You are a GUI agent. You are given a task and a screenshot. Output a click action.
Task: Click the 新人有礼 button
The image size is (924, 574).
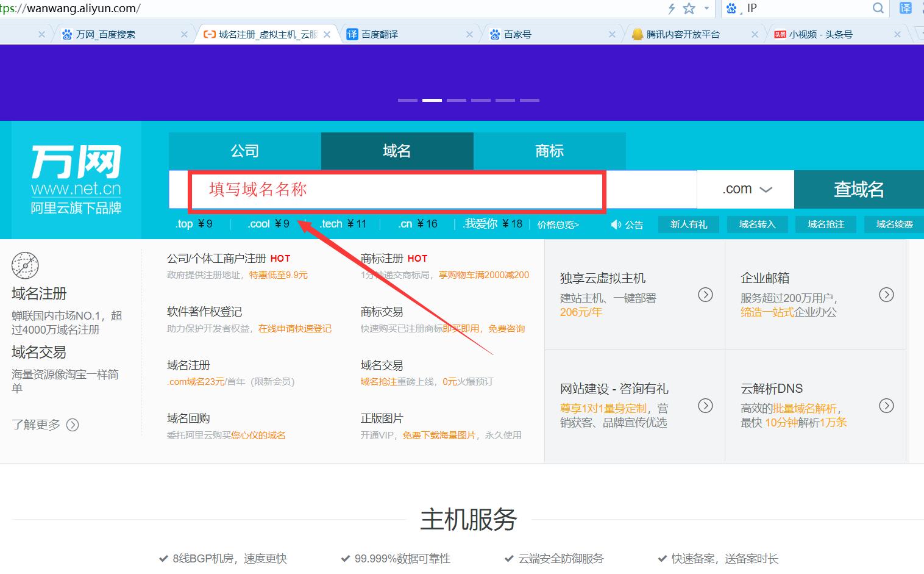coord(689,224)
